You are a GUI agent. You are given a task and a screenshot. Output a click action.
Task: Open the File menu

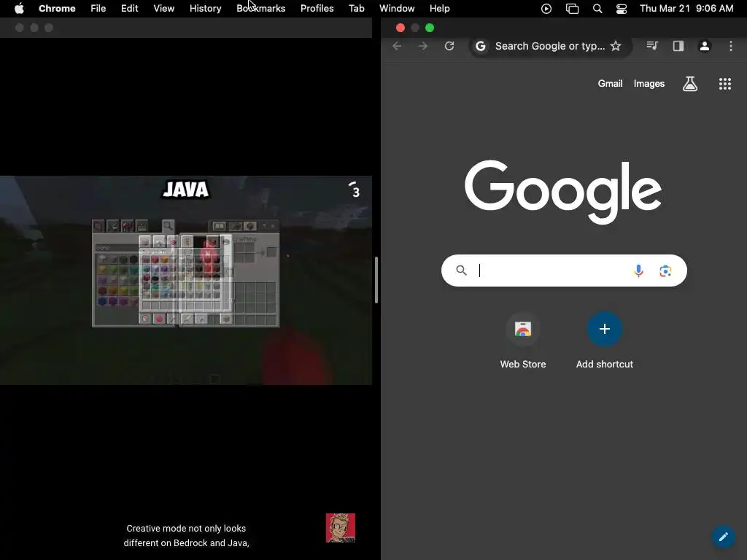coord(98,9)
